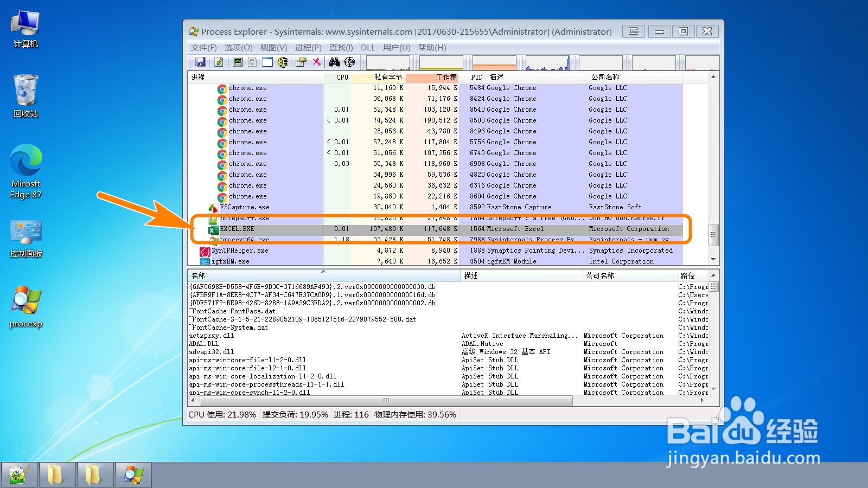Click the Process Explorer title bar icon

[x=194, y=31]
